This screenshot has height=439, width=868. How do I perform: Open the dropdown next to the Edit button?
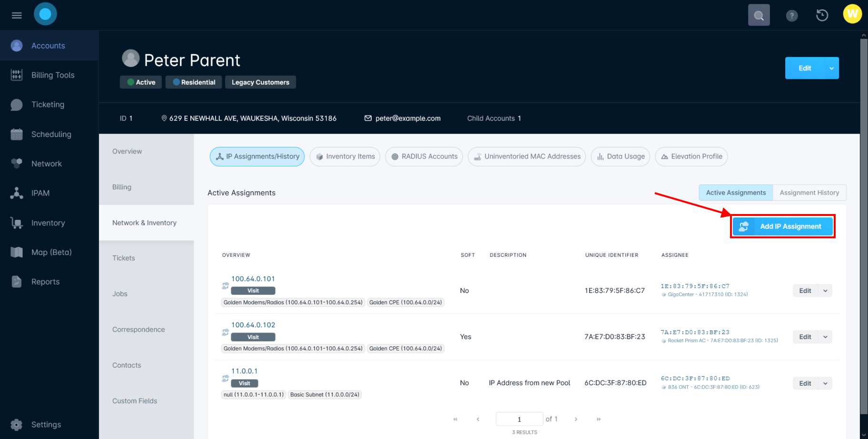pos(830,68)
